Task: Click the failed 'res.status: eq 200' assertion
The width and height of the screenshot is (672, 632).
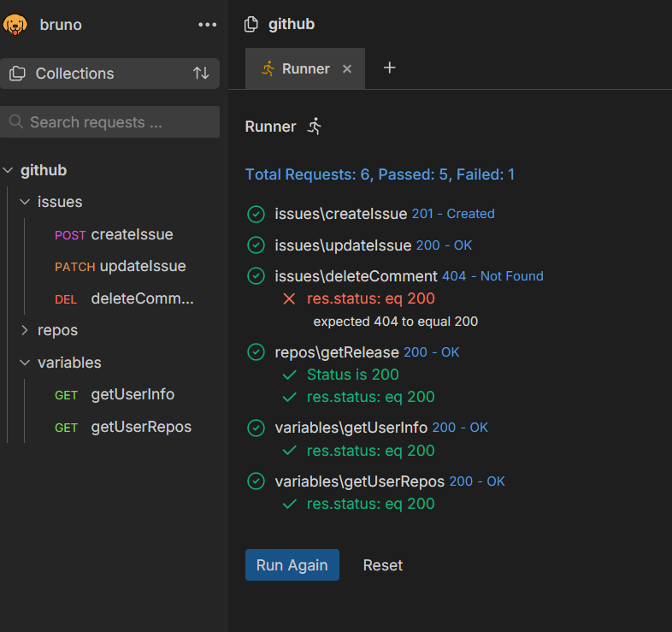Action: coord(371,298)
